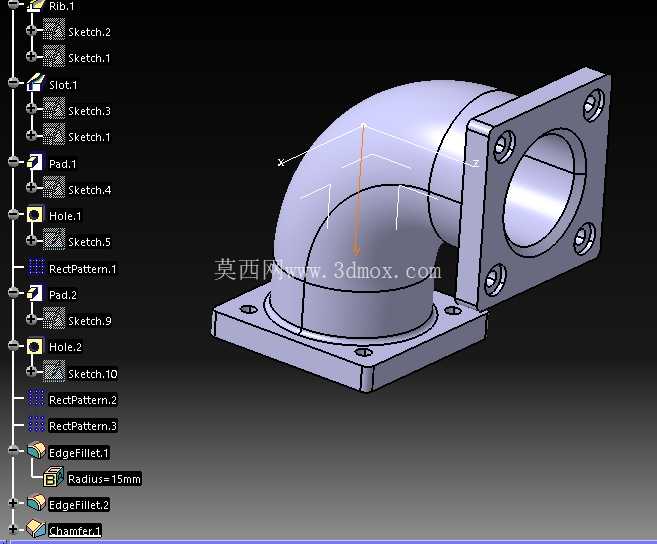This screenshot has width=657, height=544.
Task: Collapse the EdgeFillet.1 node
Action: coord(13,451)
